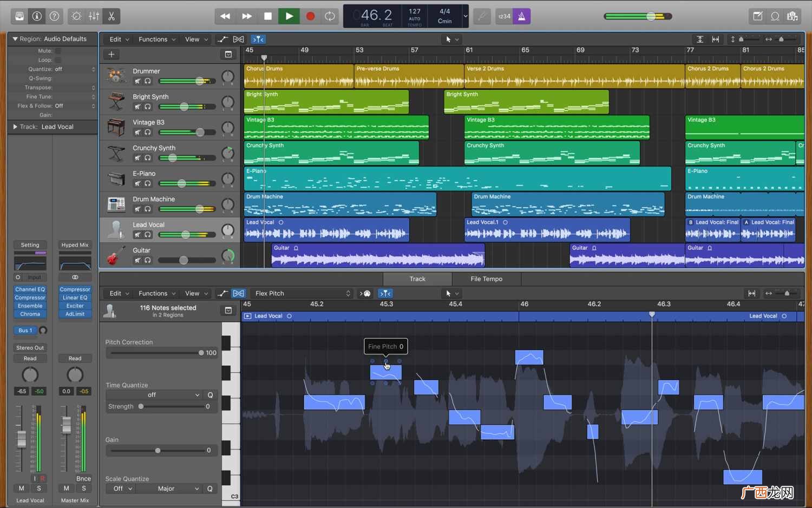Open the Flex Pitch mode dropdown
812x508 pixels.
pyautogui.click(x=303, y=293)
